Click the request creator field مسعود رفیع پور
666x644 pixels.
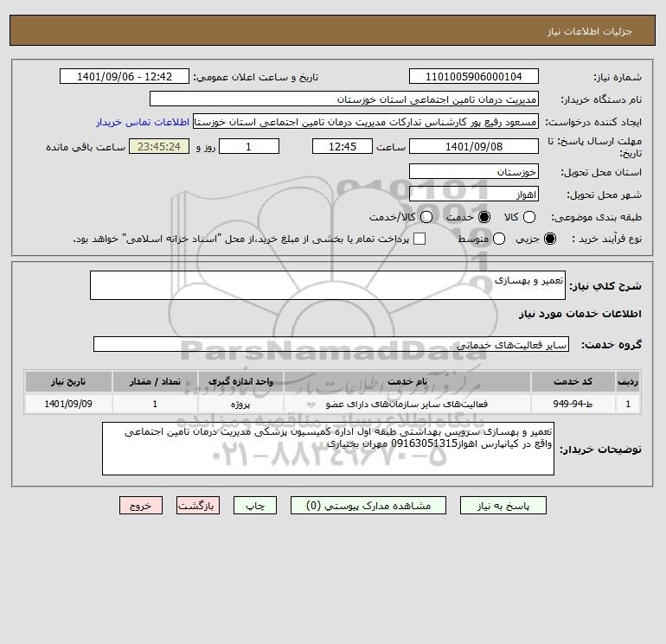pos(366,122)
